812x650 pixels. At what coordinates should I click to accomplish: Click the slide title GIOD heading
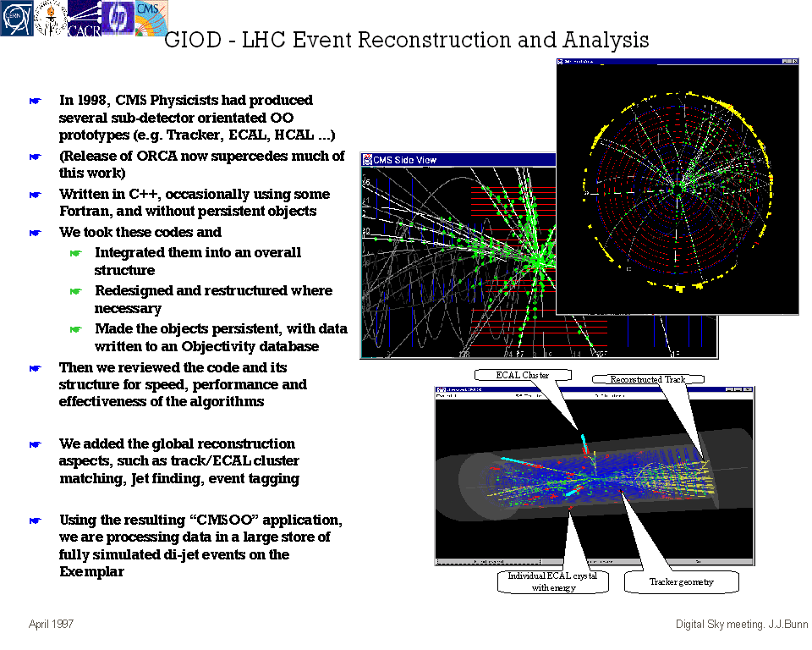coord(406,40)
